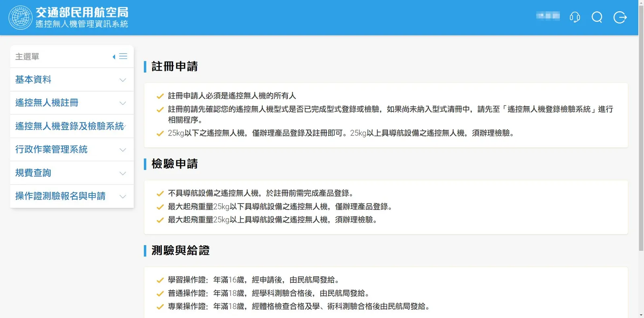Click the line starting 25kg以下之遙控無人機

tap(341, 133)
